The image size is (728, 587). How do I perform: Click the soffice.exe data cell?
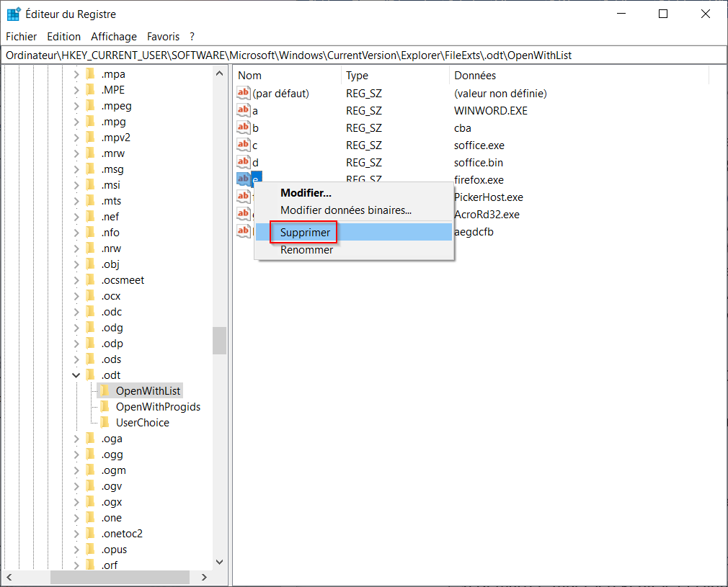click(x=479, y=145)
